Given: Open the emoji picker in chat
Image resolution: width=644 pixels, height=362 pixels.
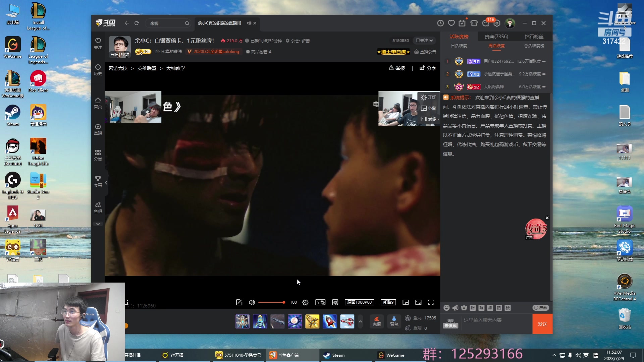Looking at the screenshot, I should [446, 308].
